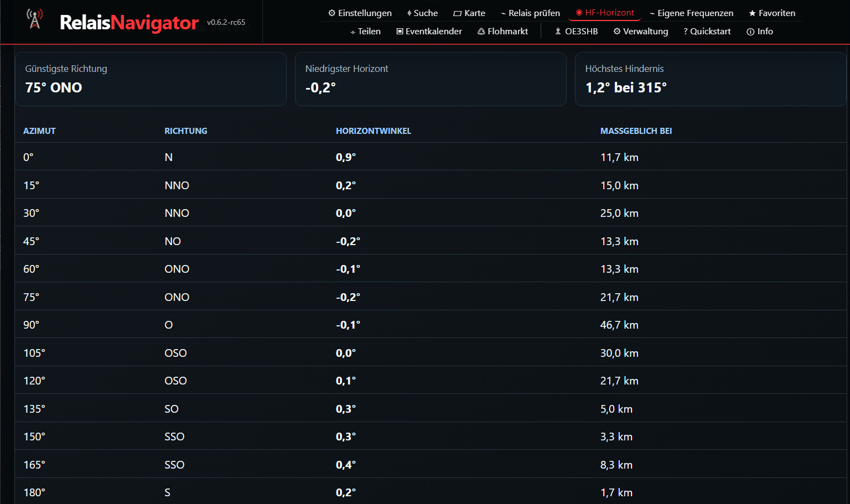Open Eigene Frequenzen page
Screen dimensions: 850x504
pyautogui.click(x=691, y=13)
